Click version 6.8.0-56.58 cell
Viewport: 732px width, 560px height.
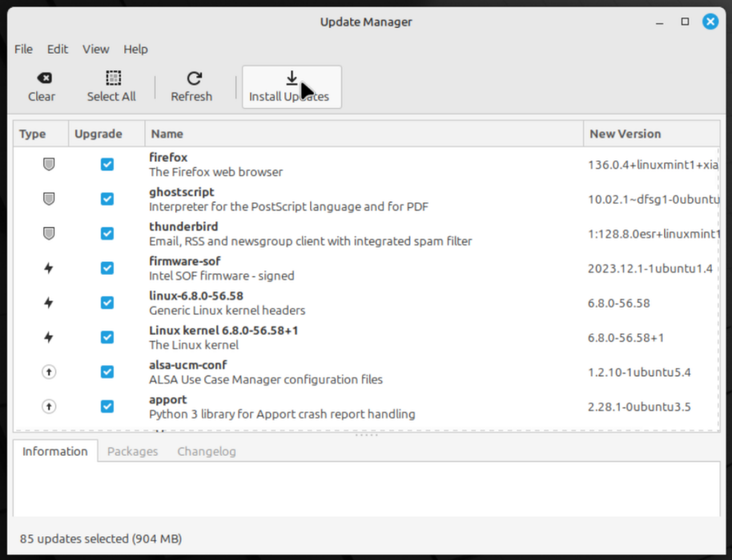pos(618,303)
